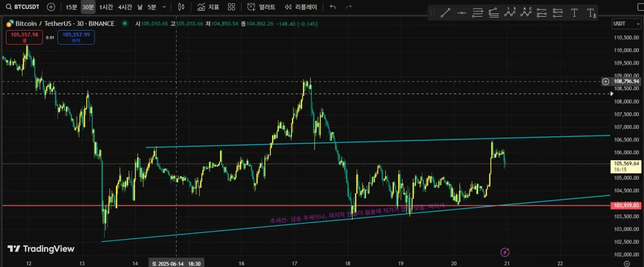The width and height of the screenshot is (644, 267).
Task: Open the time axis settings gear icon
Action: (x=627, y=263)
